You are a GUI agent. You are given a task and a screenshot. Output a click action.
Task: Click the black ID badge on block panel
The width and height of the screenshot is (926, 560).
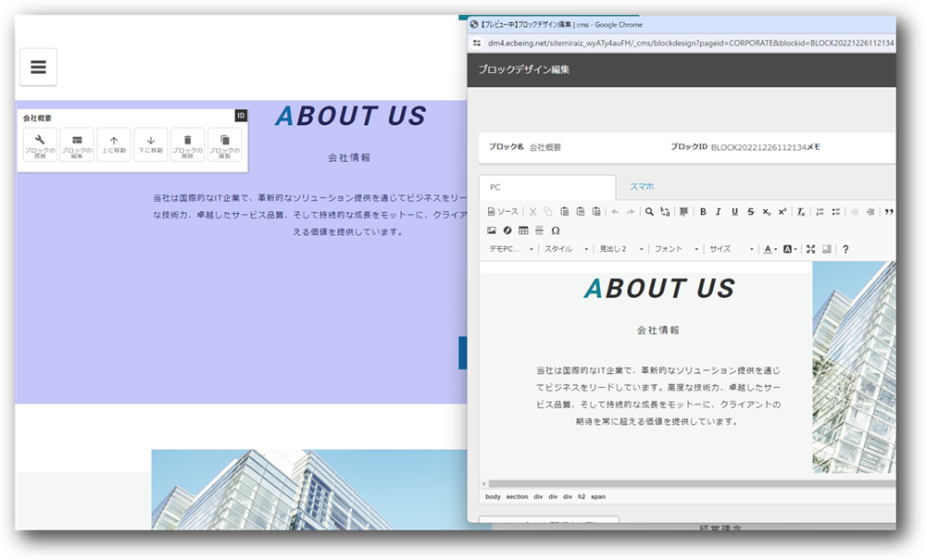click(241, 116)
